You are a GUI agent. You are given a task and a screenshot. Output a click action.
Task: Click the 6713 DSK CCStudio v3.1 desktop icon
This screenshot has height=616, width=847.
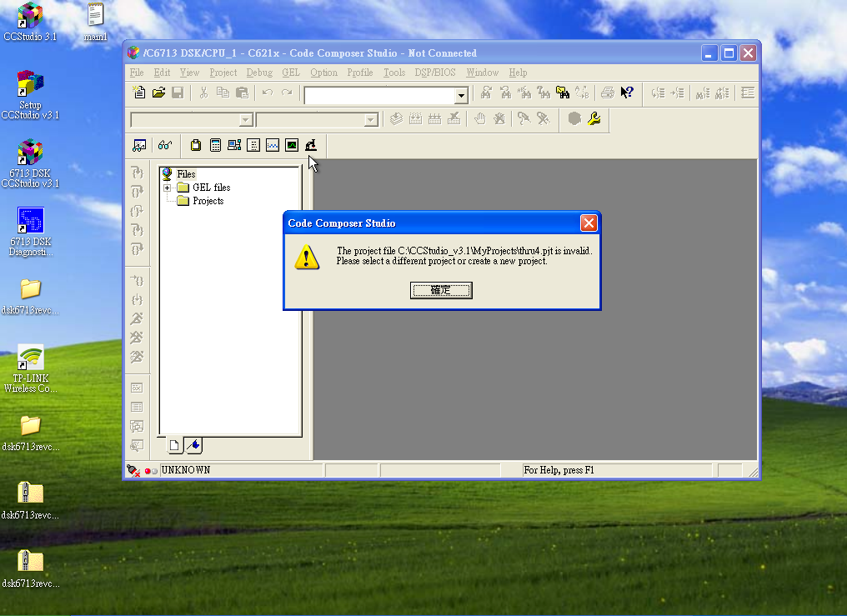pyautogui.click(x=30, y=163)
